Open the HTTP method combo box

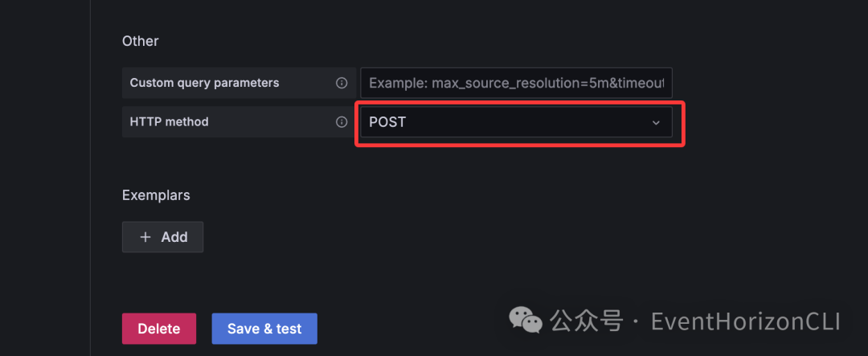516,122
